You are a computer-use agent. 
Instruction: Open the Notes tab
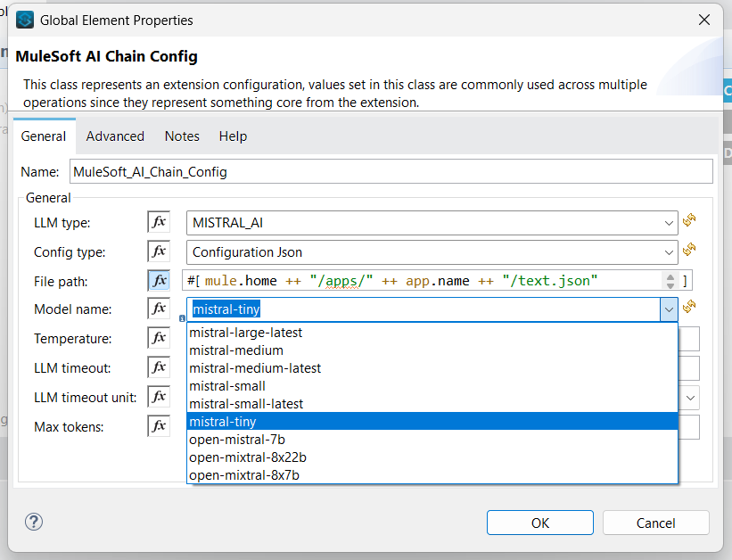tap(182, 136)
